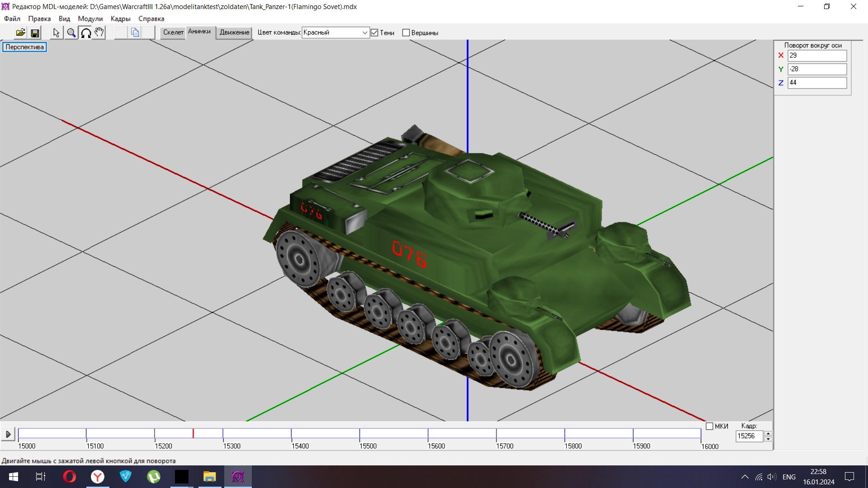Open the team color Красный dropdown
Viewport: 868px width, 488px height.
[x=364, y=33]
